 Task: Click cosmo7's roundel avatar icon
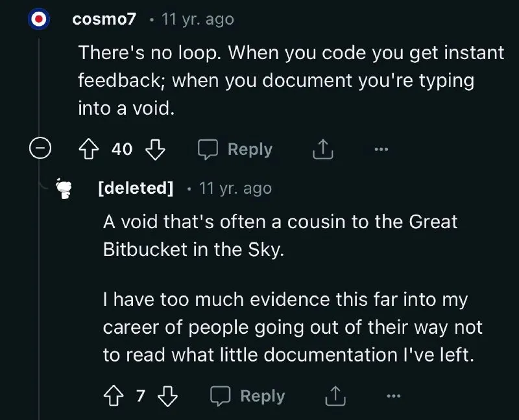[40, 18]
